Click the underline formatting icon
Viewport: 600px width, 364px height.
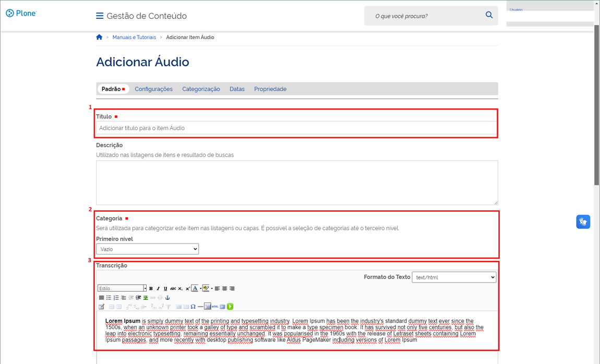click(x=165, y=288)
